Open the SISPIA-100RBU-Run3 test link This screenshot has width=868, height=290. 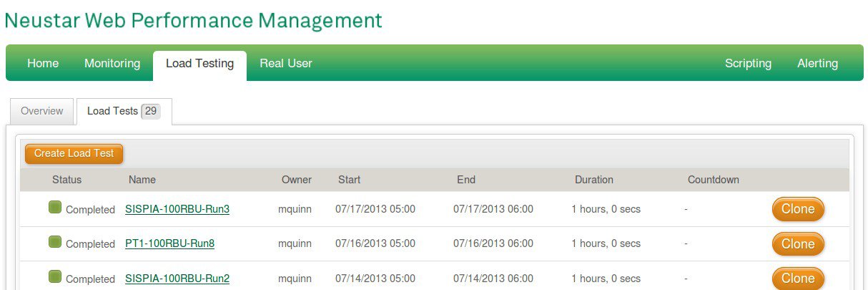[177, 209]
